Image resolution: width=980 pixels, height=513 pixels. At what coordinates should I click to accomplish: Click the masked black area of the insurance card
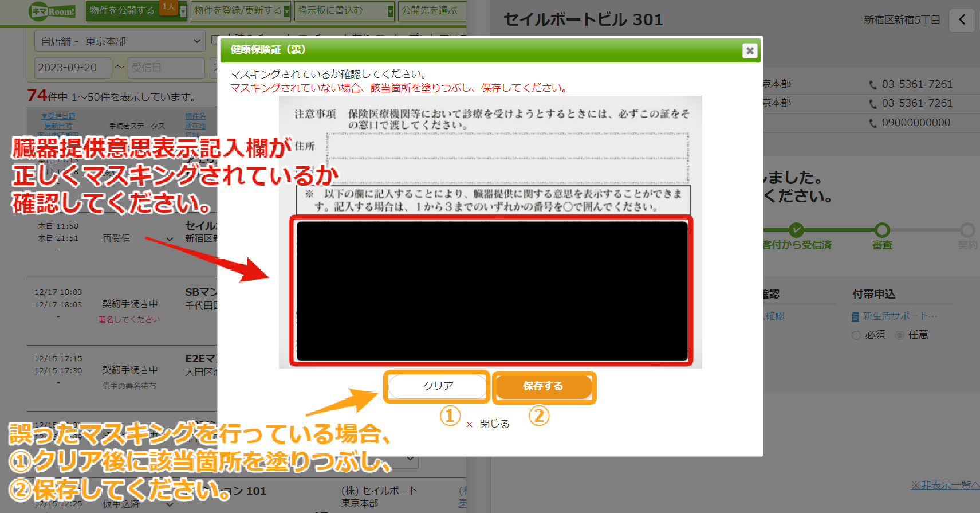click(x=492, y=291)
